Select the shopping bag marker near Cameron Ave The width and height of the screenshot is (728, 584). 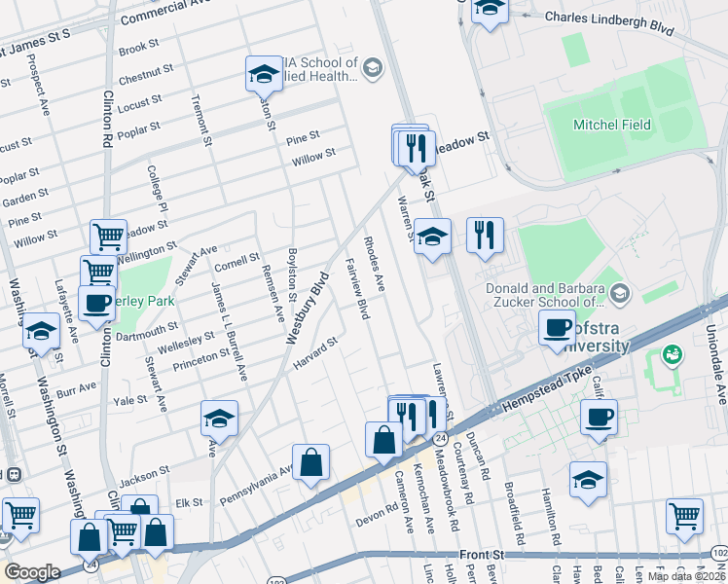pyautogui.click(x=384, y=441)
